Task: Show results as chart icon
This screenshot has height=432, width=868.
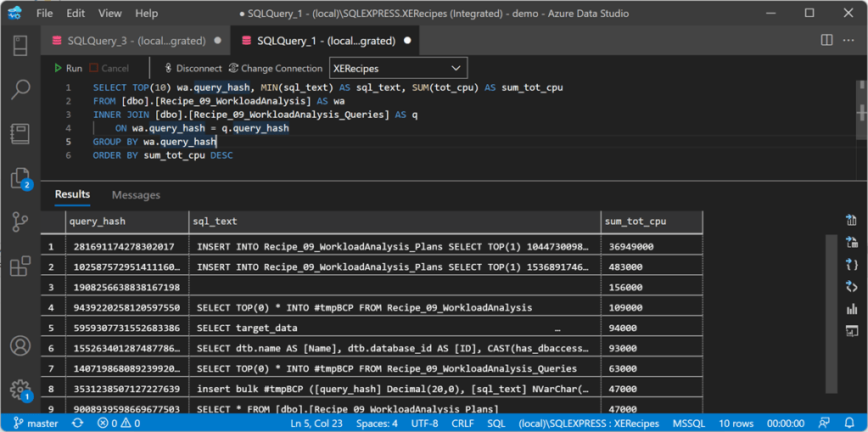Action: [x=851, y=309]
